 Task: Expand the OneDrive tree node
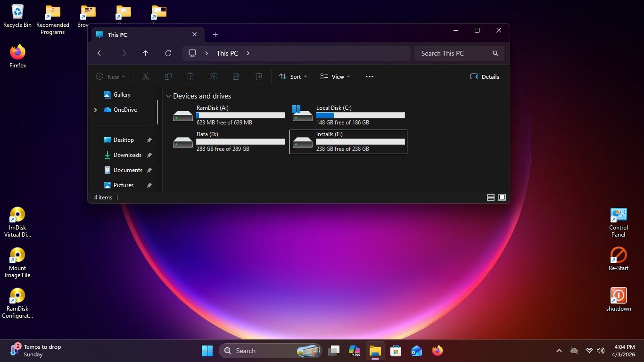(95, 110)
